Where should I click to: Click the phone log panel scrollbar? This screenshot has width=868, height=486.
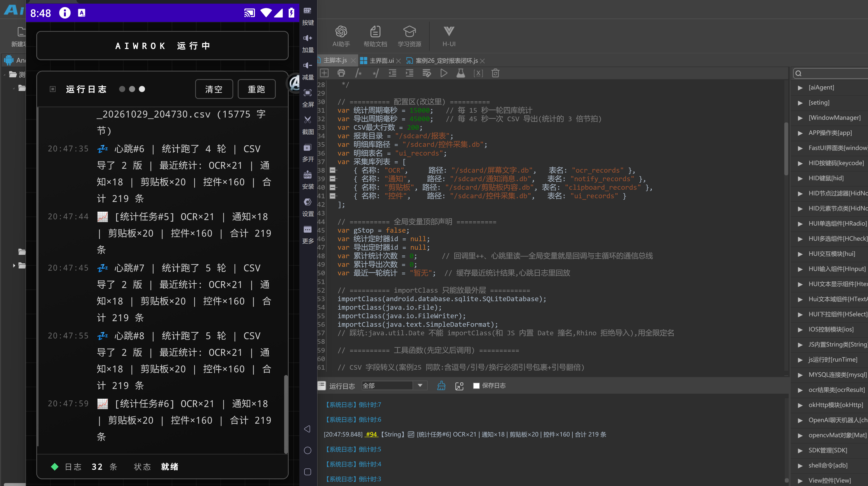click(286, 414)
